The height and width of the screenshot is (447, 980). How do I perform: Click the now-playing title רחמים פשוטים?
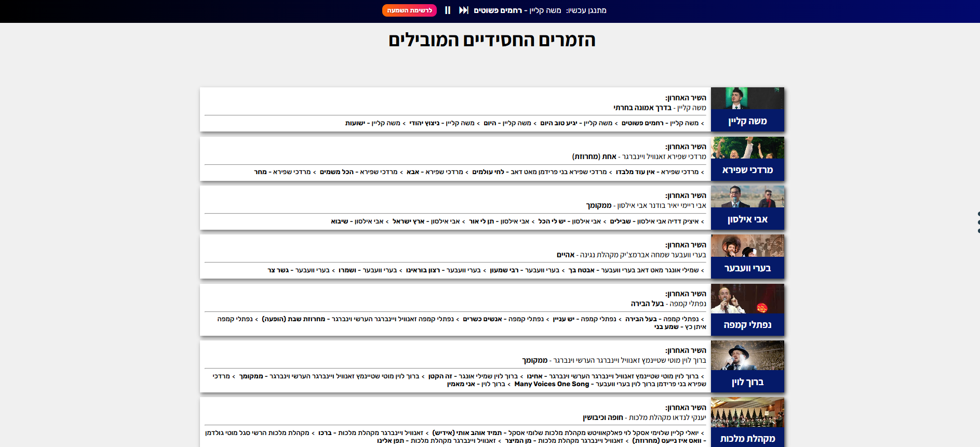point(498,10)
